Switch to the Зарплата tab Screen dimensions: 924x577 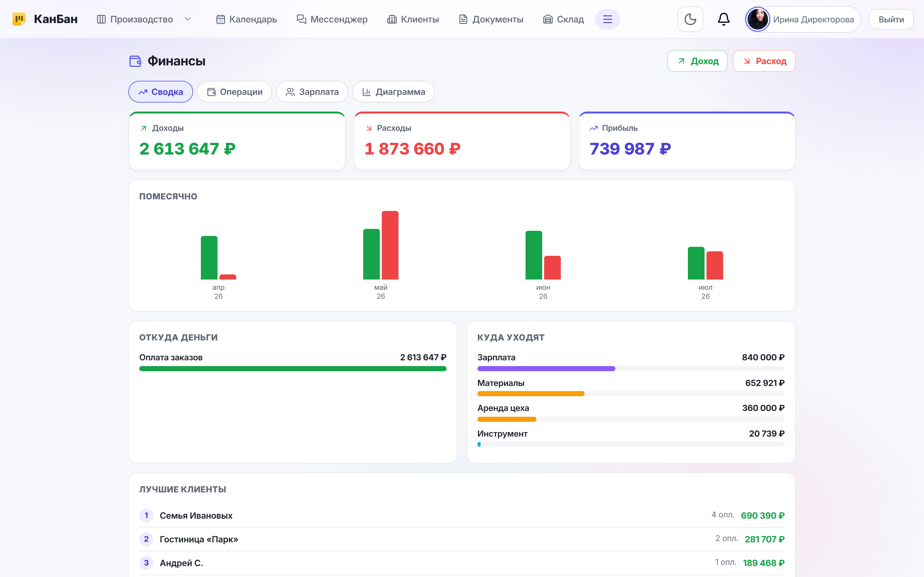312,92
